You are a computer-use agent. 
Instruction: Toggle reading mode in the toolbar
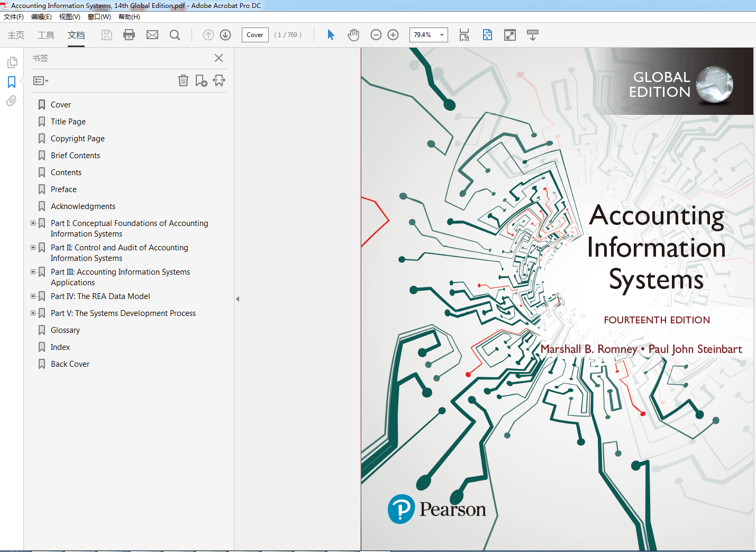coord(532,35)
